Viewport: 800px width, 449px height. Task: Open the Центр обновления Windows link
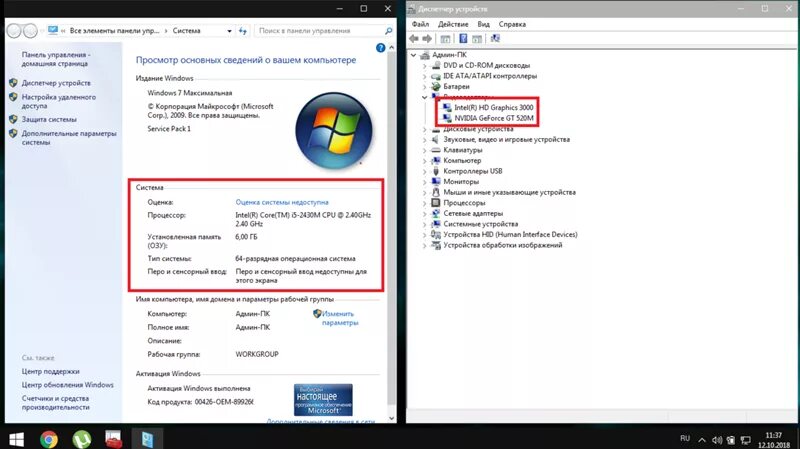click(x=67, y=385)
